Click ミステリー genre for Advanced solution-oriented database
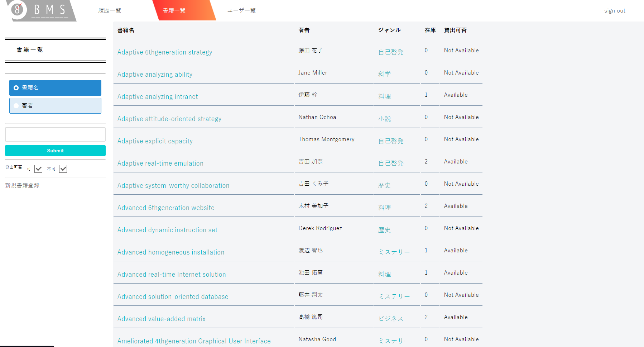The image size is (644, 347). pos(394,297)
